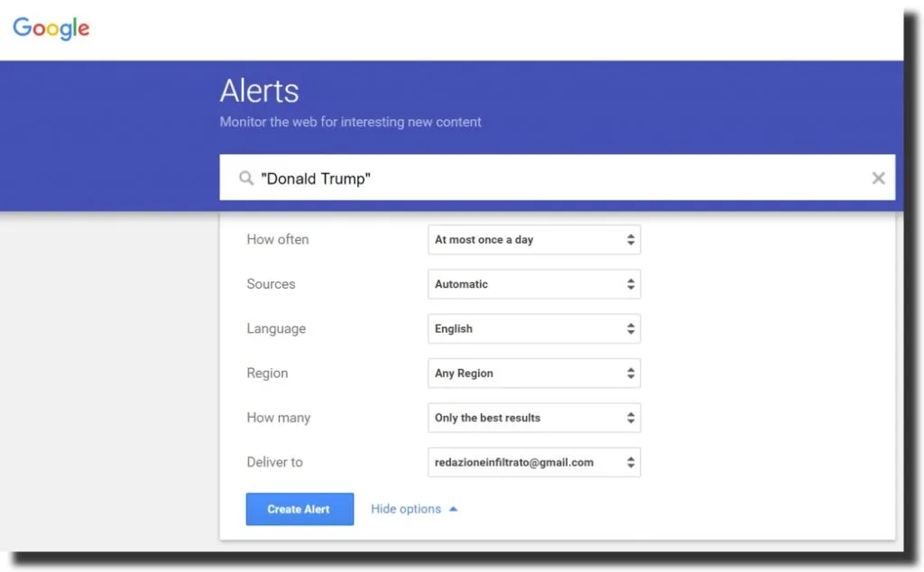The height and width of the screenshot is (572, 924).
Task: Click the magnifying glass search icon
Action: coord(245,178)
